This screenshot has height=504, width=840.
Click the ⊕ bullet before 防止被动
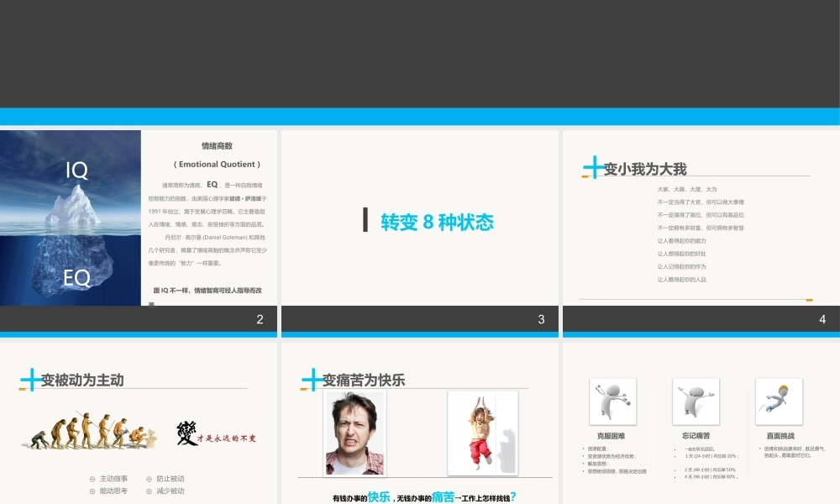pos(151,478)
